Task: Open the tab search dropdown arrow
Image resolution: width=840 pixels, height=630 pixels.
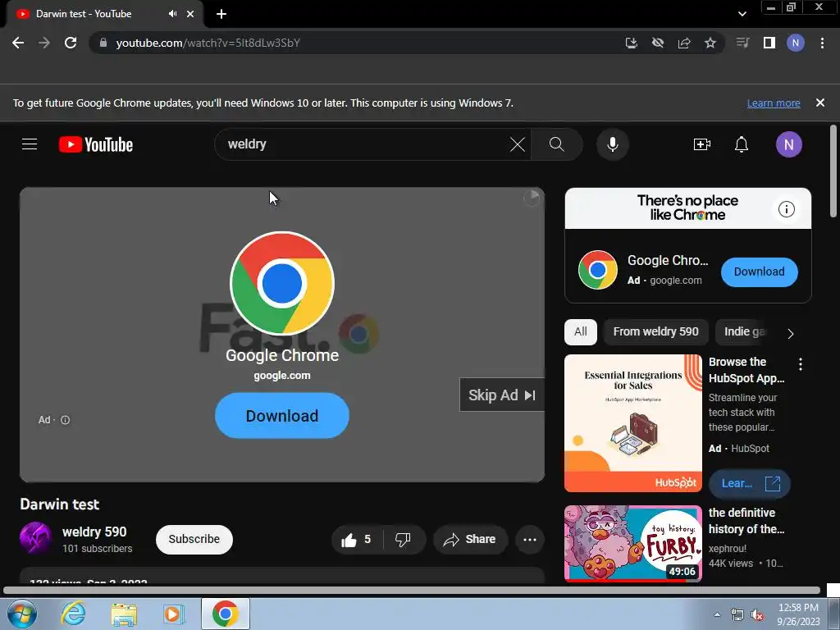Action: point(742,14)
